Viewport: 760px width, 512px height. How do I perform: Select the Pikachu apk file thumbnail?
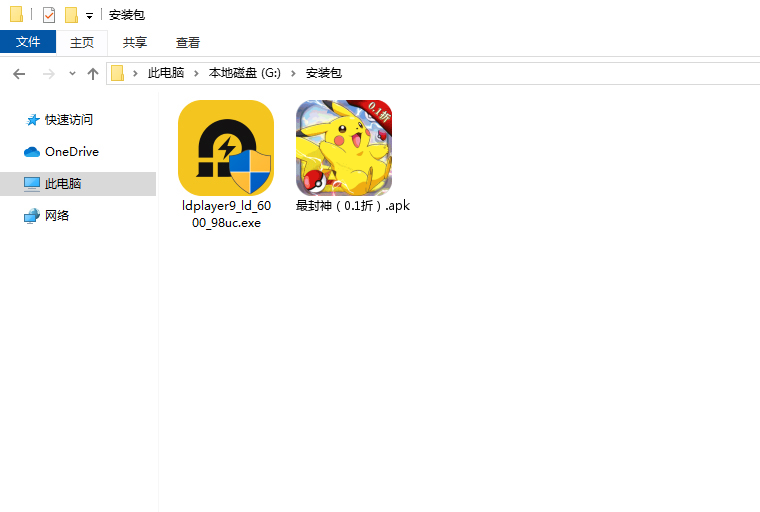(x=344, y=148)
